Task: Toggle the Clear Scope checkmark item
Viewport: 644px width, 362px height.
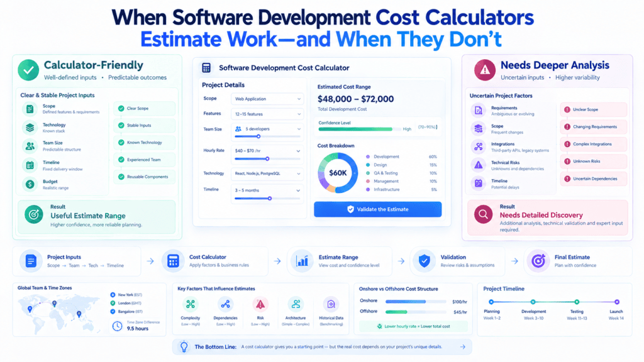Action: [145, 108]
